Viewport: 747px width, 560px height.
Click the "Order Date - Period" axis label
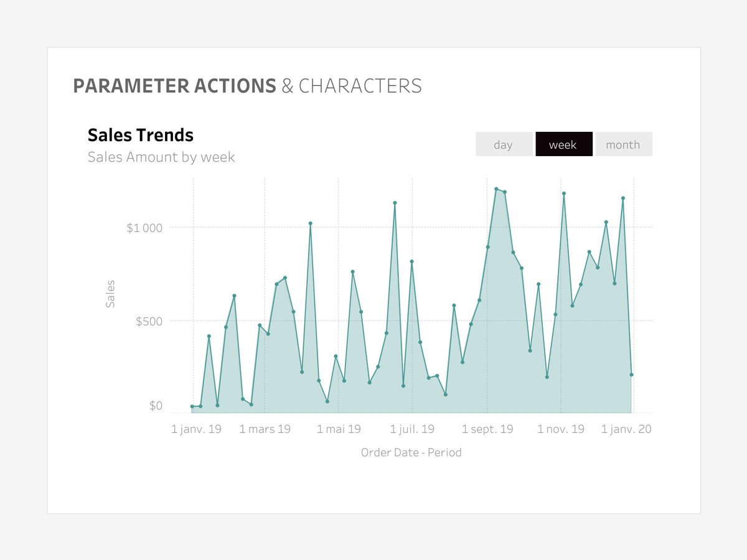pos(411,452)
